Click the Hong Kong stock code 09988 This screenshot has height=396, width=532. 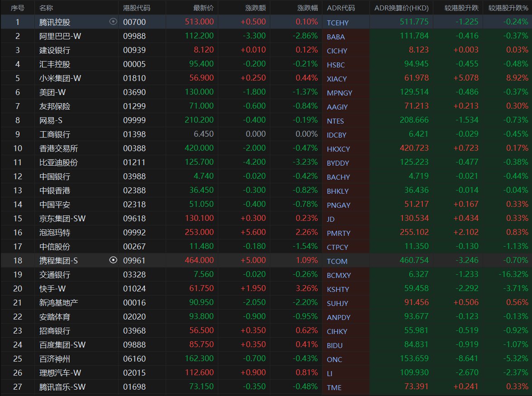click(134, 36)
